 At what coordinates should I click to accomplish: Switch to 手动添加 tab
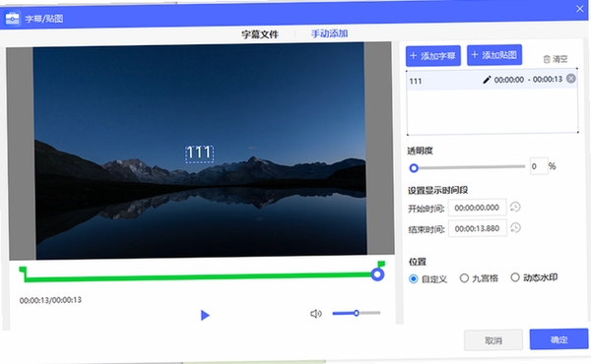pos(329,33)
